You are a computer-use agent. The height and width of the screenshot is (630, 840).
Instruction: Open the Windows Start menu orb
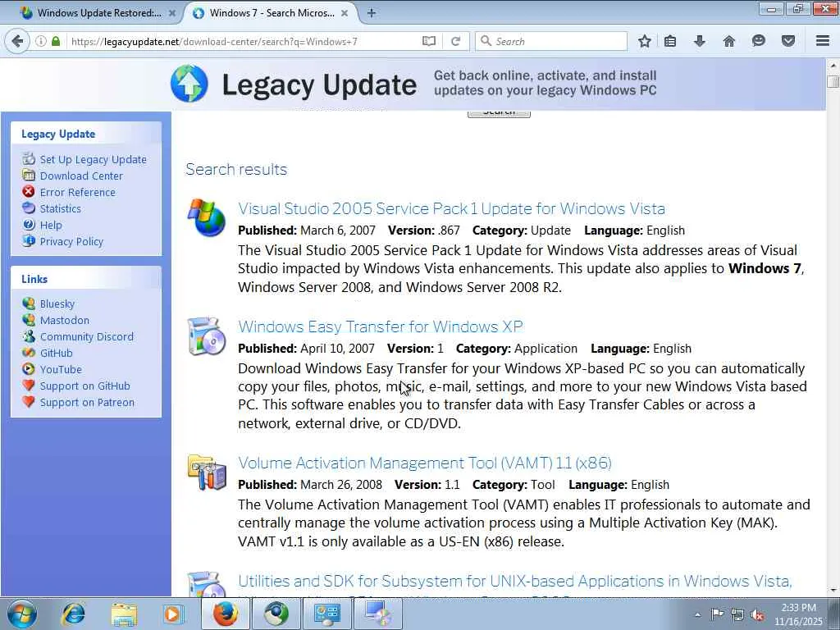tap(22, 614)
